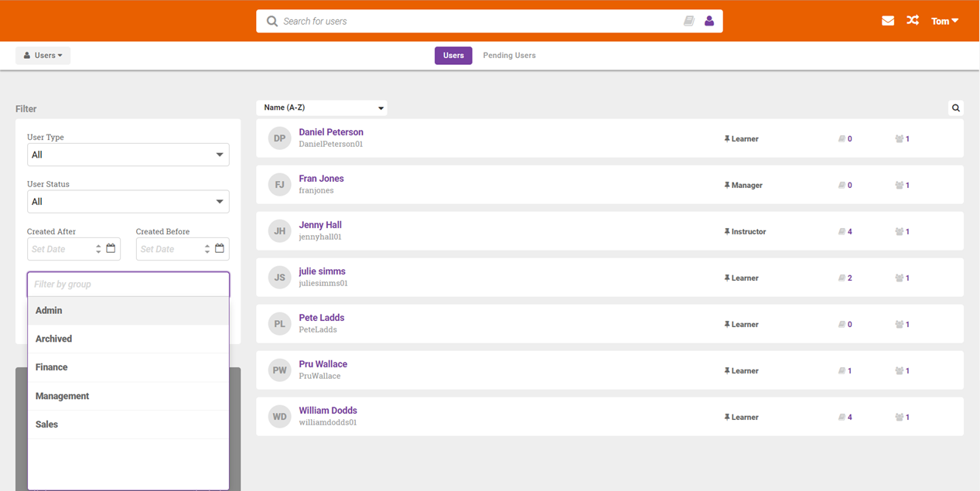The image size is (980, 491).
Task: Click the JS avatar for julie simms
Action: pyautogui.click(x=280, y=278)
